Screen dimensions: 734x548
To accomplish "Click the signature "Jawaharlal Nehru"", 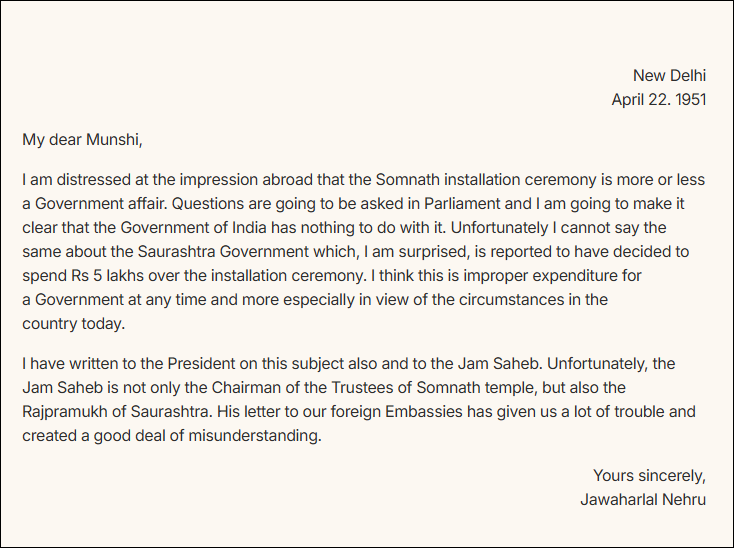I will pyautogui.click(x=642, y=499).
